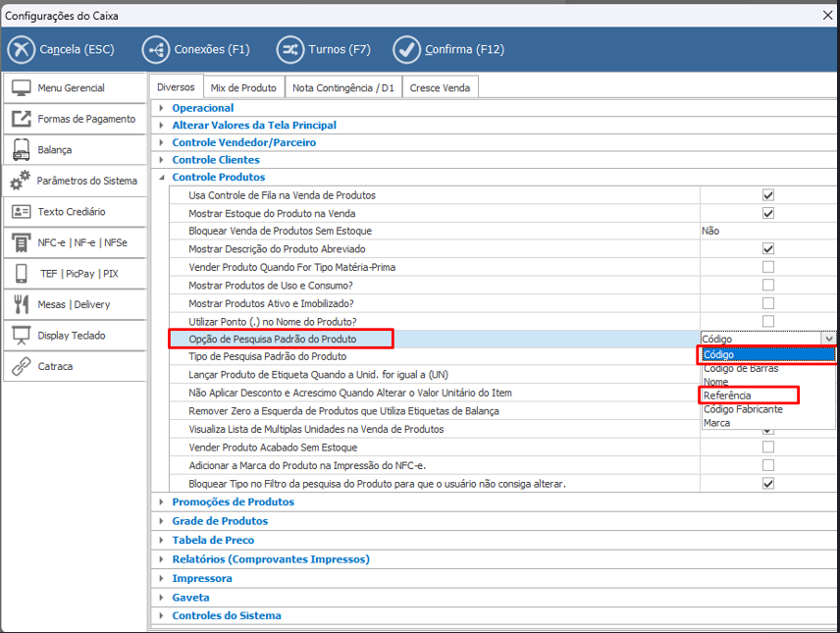Viewport: 840px width, 633px height.
Task: Click the Catraca link icon
Action: pos(21,366)
